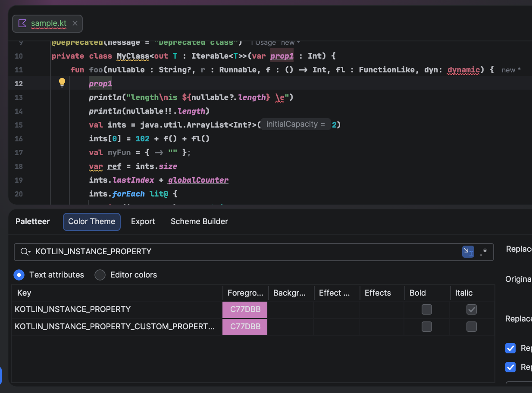Open the Color Theme tab
532x393 pixels.
point(92,221)
